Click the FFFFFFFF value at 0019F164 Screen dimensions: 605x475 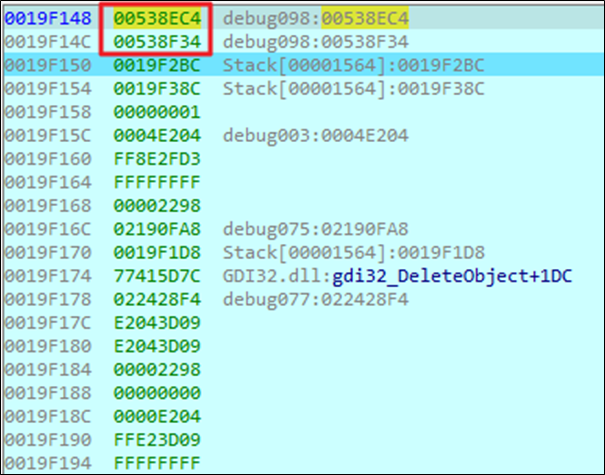pyautogui.click(x=157, y=182)
